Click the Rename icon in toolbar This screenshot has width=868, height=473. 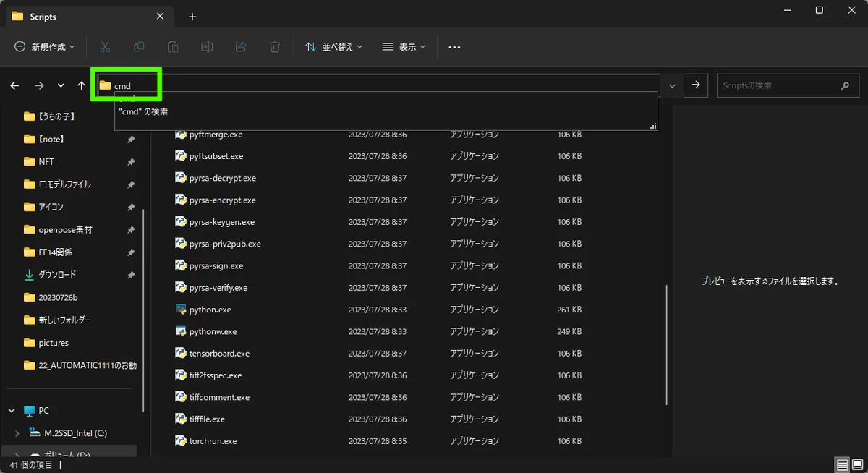(x=207, y=47)
